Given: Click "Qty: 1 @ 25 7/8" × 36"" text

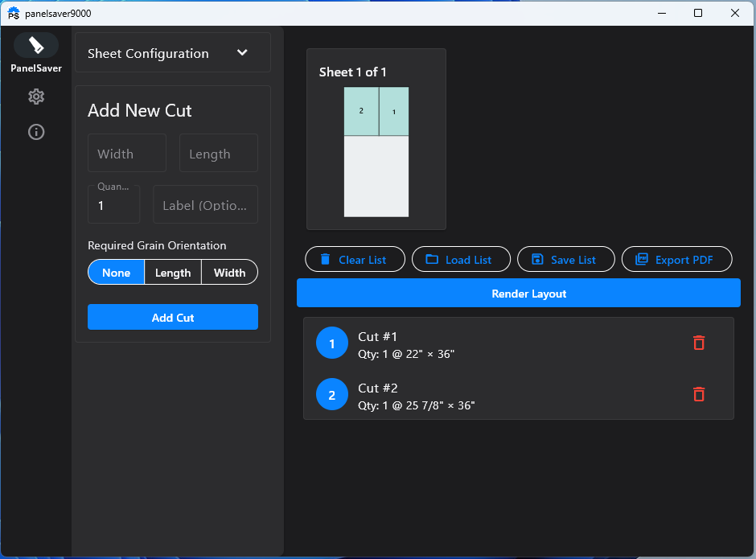Looking at the screenshot, I should tap(416, 405).
